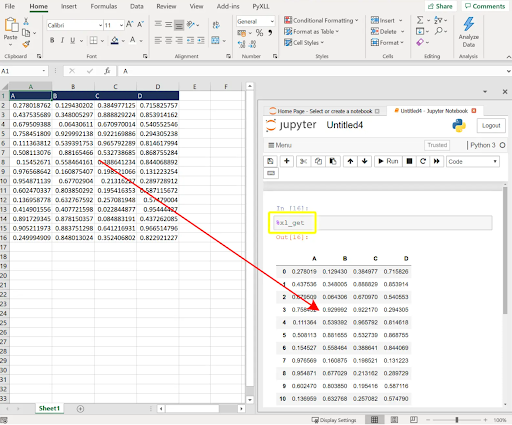
Task: Switch to Home Page notebook tab
Action: [x=325, y=111]
